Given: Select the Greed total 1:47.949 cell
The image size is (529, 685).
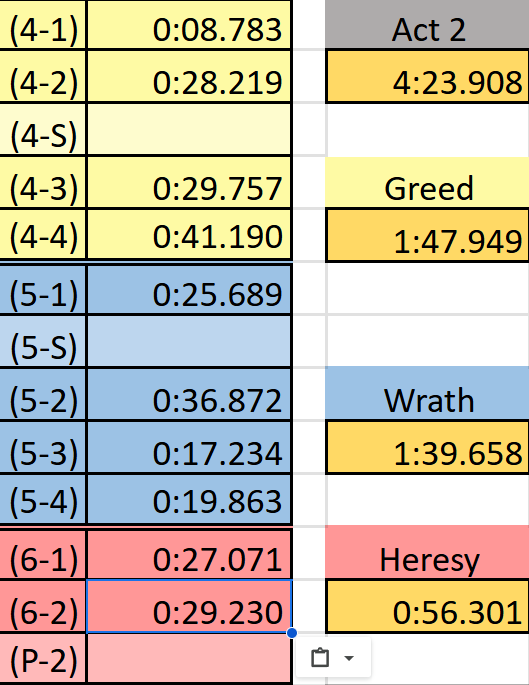Looking at the screenshot, I should tap(427, 235).
